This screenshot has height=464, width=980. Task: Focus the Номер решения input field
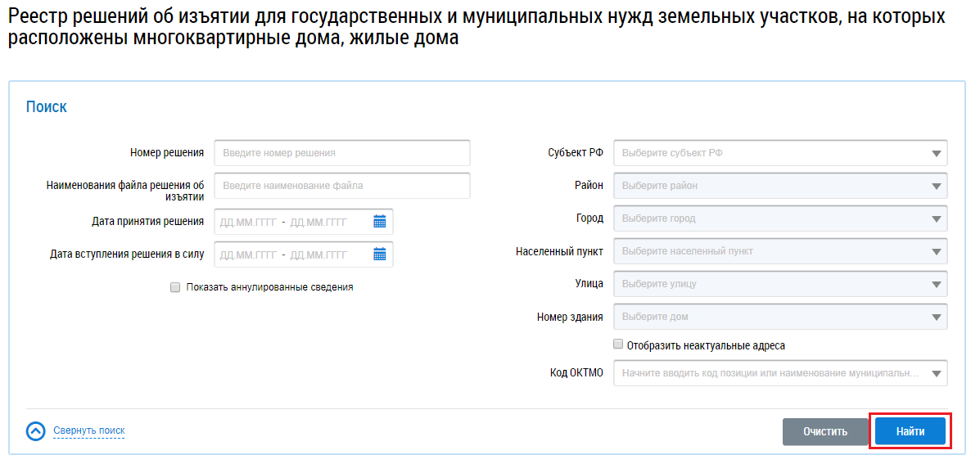341,153
